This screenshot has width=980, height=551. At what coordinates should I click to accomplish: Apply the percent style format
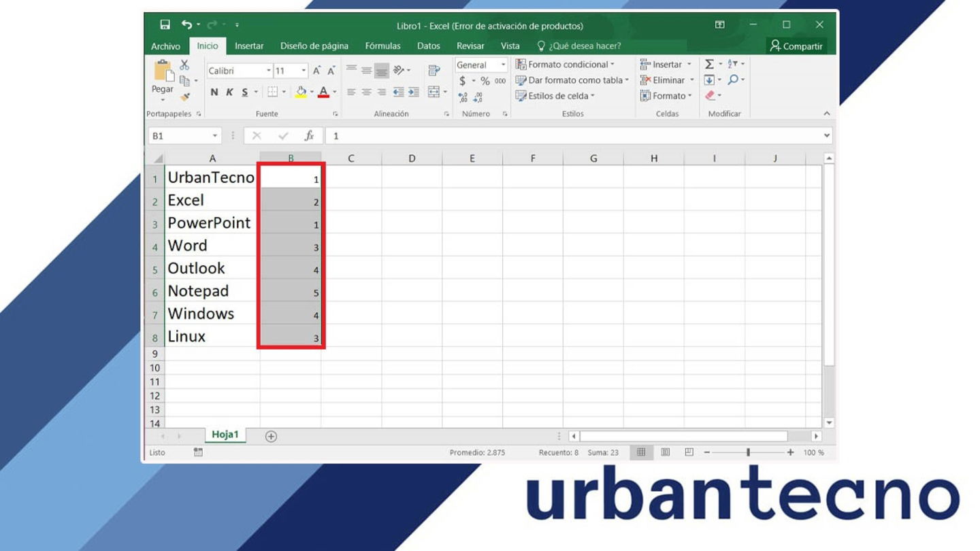485,81
